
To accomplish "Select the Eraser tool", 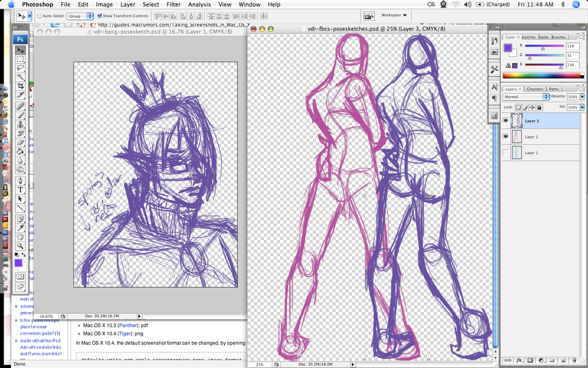I will click(20, 143).
